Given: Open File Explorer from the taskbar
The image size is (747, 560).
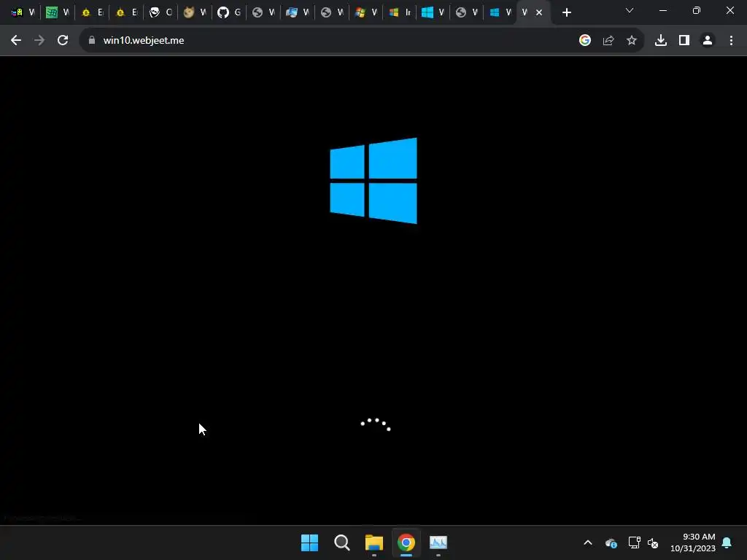Looking at the screenshot, I should tap(374, 542).
